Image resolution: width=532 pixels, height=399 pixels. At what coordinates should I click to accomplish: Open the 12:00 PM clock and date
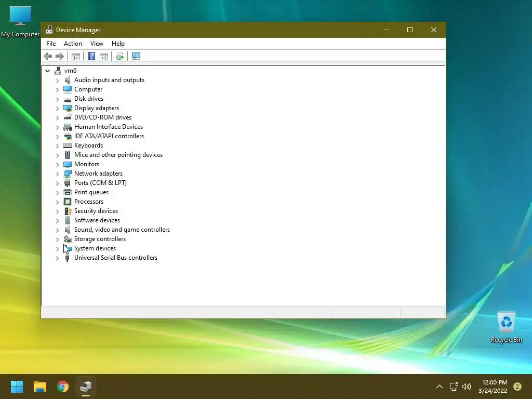pyautogui.click(x=493, y=387)
